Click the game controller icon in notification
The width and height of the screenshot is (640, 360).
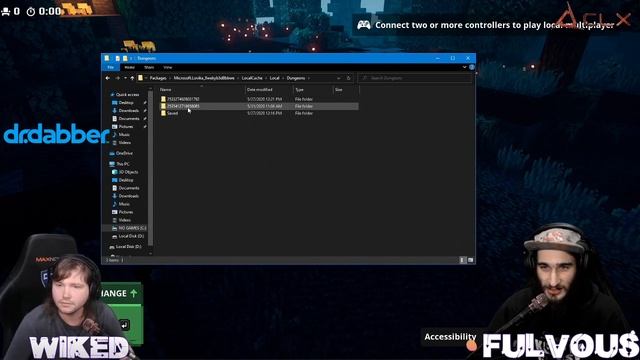(364, 25)
